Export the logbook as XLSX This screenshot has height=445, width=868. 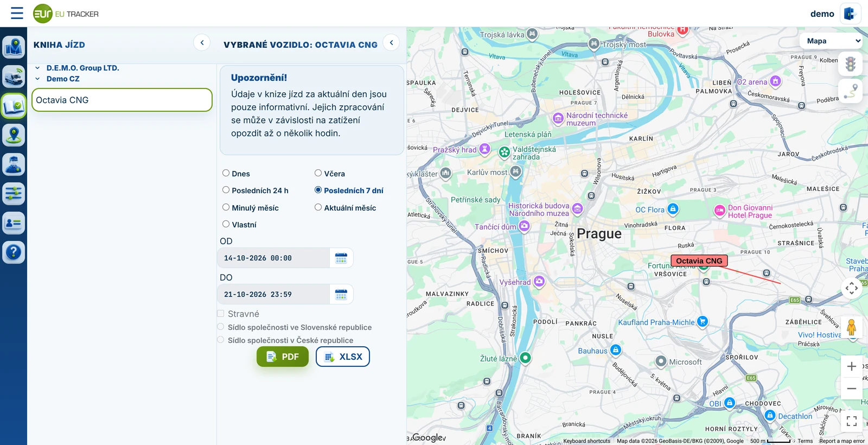[343, 357]
